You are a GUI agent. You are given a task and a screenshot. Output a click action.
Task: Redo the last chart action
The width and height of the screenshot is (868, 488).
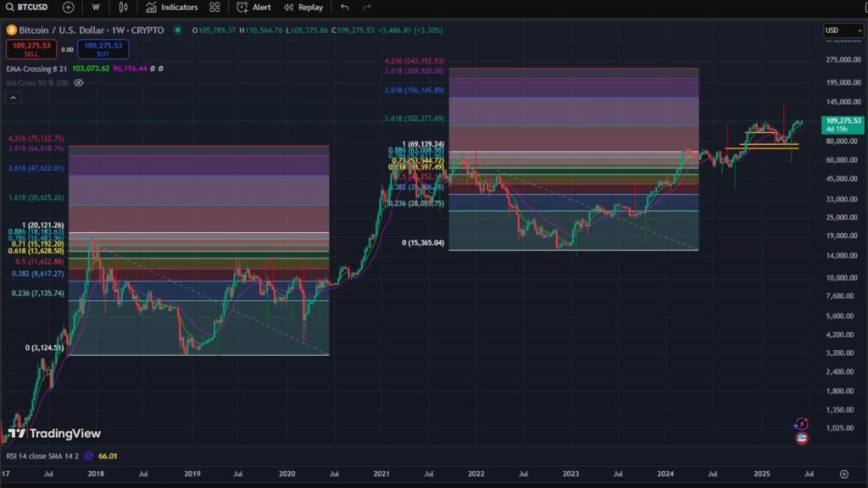367,7
